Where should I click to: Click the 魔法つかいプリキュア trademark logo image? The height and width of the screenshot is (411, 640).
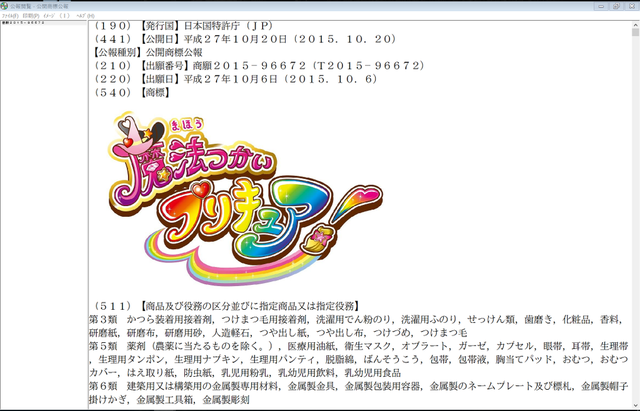tap(245, 198)
